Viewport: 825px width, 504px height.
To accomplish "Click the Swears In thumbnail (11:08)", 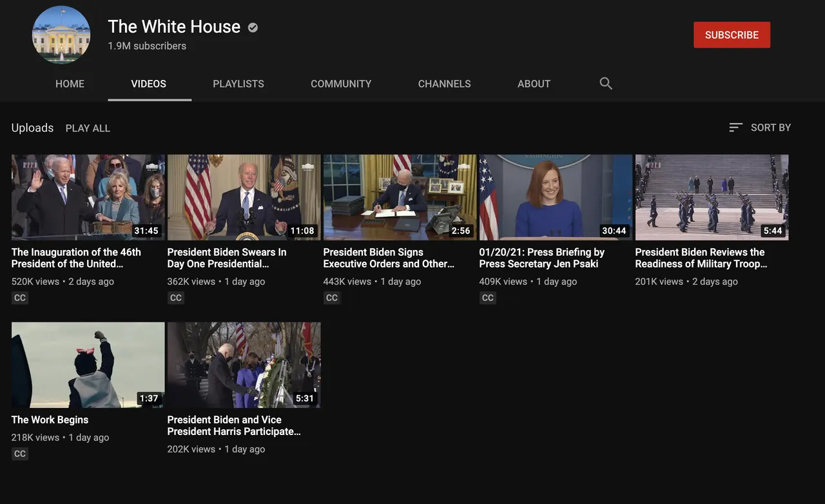I will click(244, 197).
